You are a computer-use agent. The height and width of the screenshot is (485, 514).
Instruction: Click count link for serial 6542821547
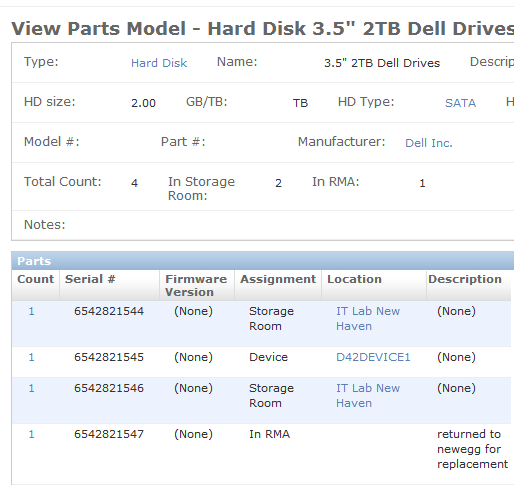31,434
